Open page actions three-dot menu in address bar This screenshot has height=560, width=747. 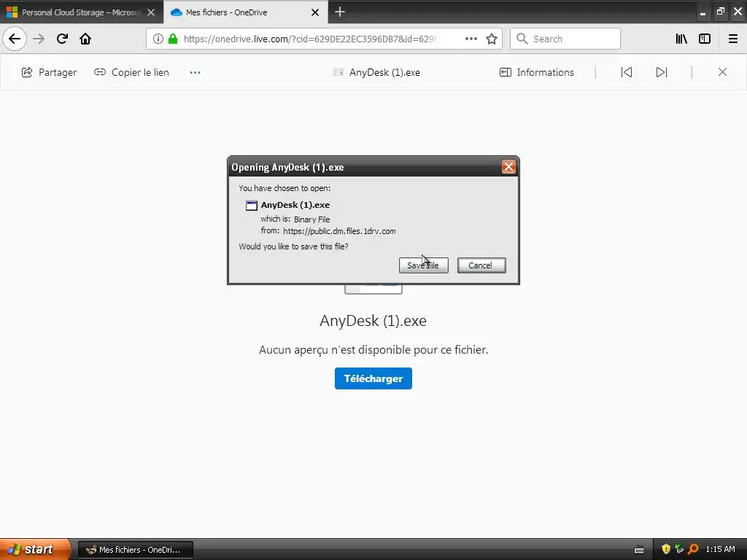pyautogui.click(x=471, y=39)
